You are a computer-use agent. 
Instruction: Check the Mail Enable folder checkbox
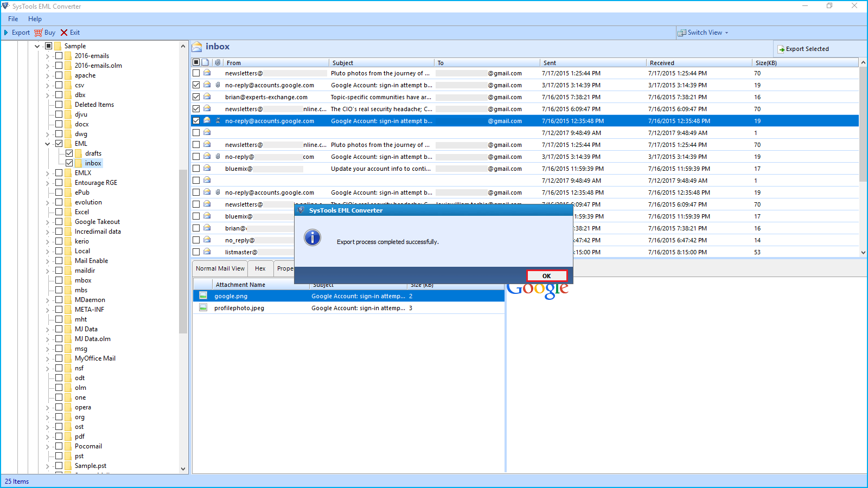(x=59, y=261)
